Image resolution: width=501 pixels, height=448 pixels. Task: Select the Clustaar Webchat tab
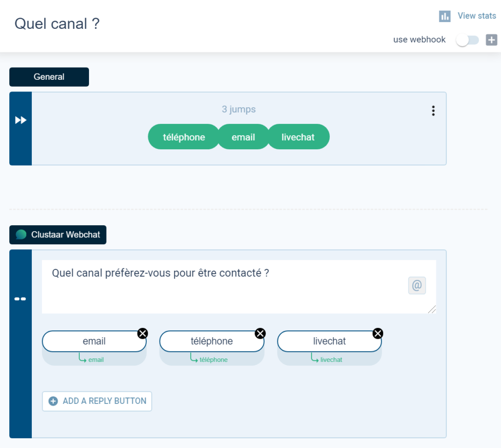tap(58, 235)
